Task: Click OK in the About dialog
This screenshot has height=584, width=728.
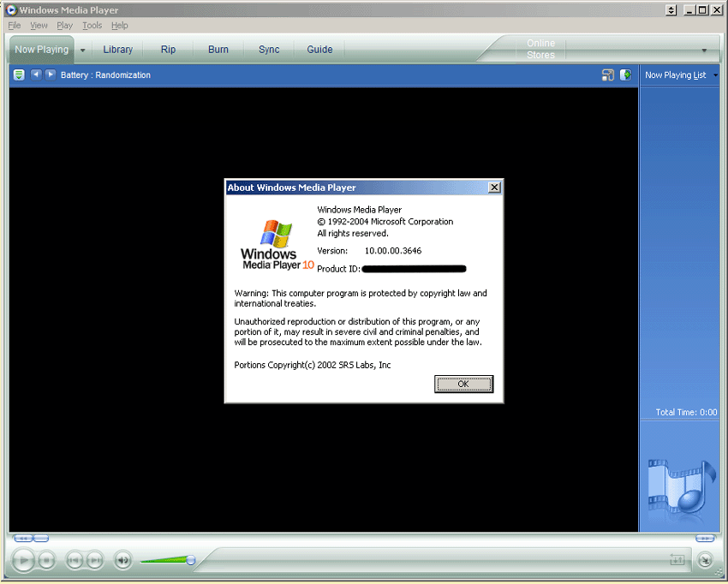Action: tap(463, 384)
